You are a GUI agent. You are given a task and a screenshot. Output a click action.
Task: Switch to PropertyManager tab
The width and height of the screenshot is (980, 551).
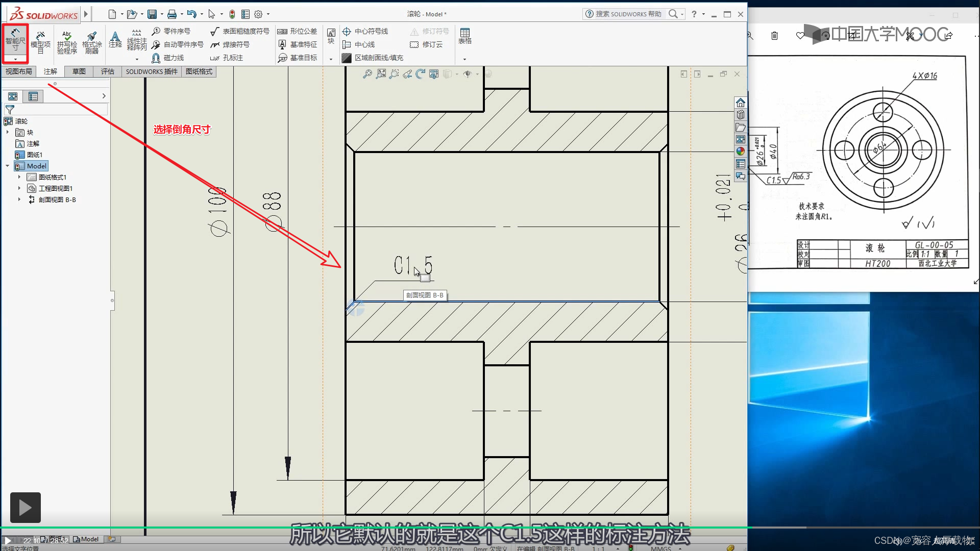[x=33, y=96]
